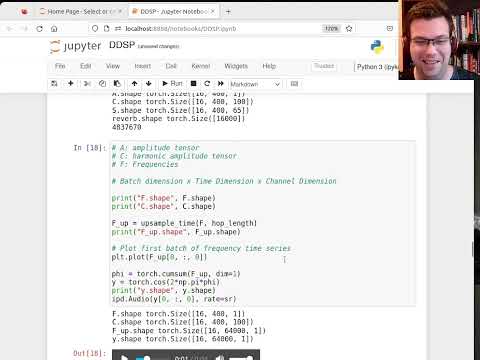
Task: Reset the 120% zoom level badge
Action: click(331, 29)
